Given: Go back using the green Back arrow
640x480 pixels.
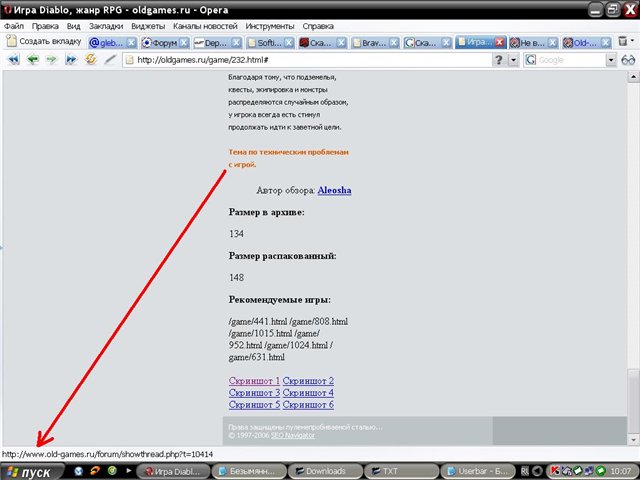Looking at the screenshot, I should (33, 60).
